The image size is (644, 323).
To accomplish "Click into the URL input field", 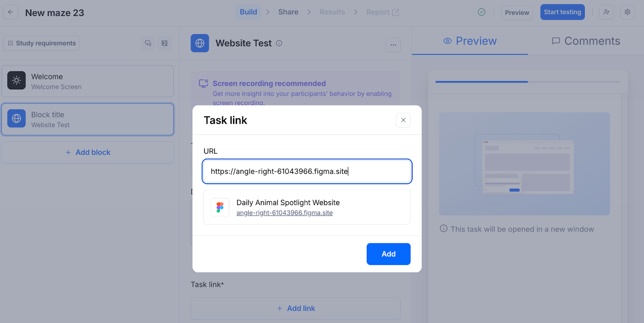I will point(307,172).
